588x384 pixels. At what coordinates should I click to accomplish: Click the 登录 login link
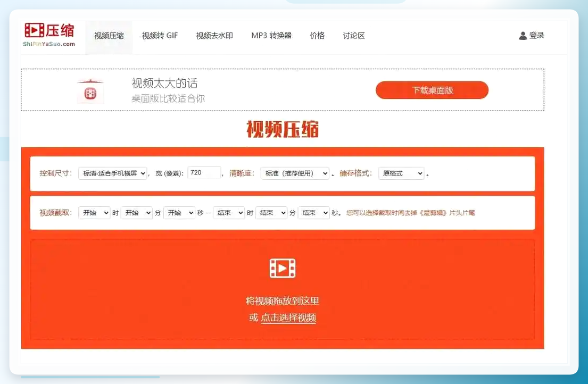tap(536, 35)
